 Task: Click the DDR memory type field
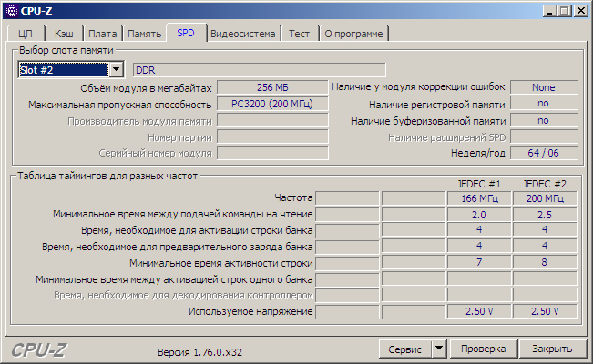(259, 70)
